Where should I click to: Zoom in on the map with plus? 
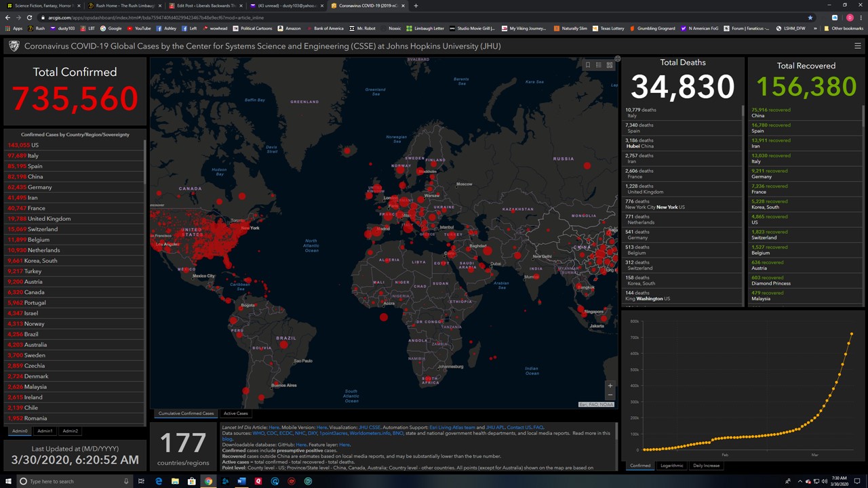pos(610,386)
